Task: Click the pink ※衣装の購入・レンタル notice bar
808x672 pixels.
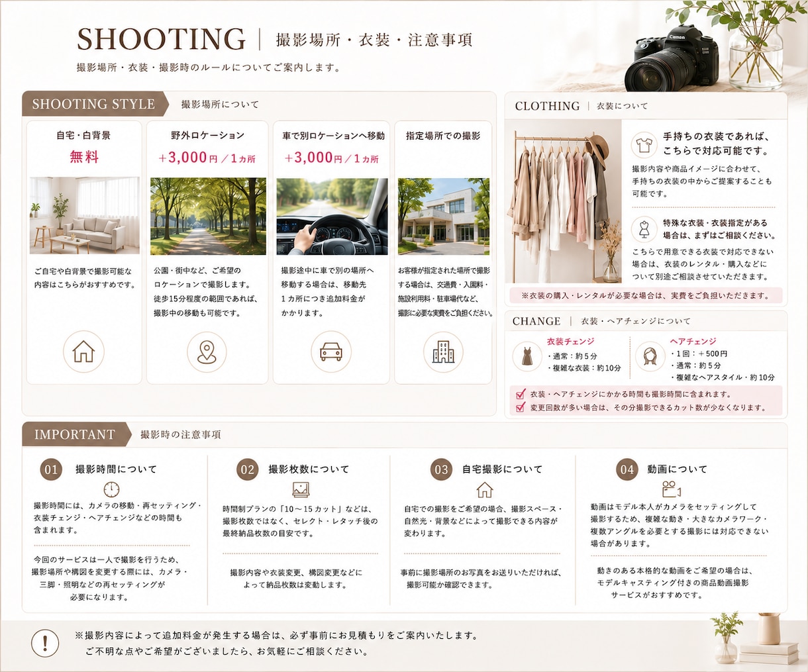Action: point(646,295)
